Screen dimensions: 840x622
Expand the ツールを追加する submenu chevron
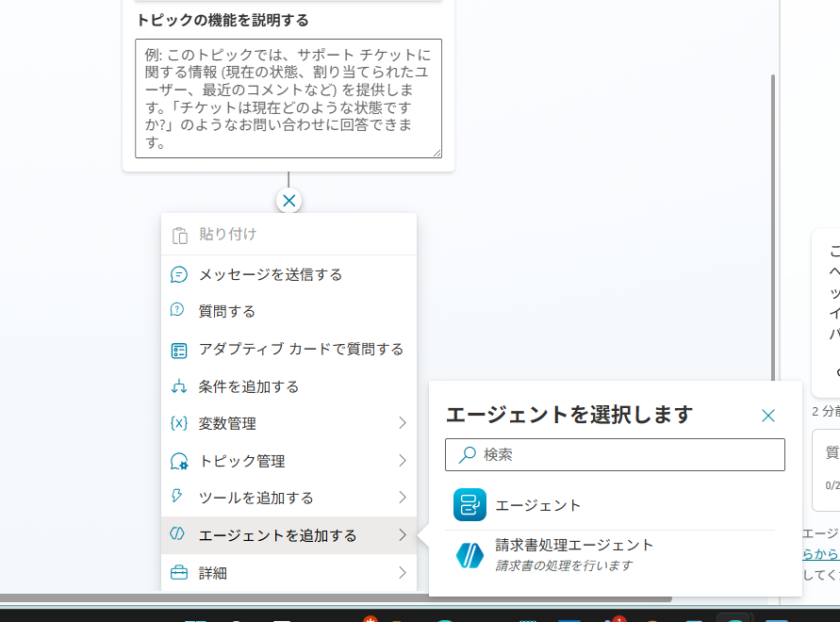click(404, 497)
